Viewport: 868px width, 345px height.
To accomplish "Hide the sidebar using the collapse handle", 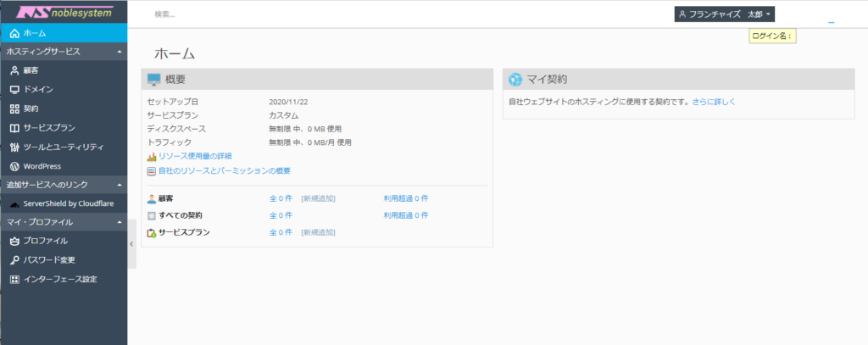I will [131, 243].
